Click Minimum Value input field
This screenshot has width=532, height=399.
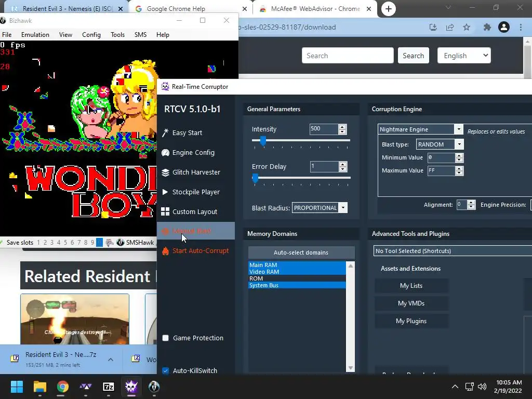(441, 157)
